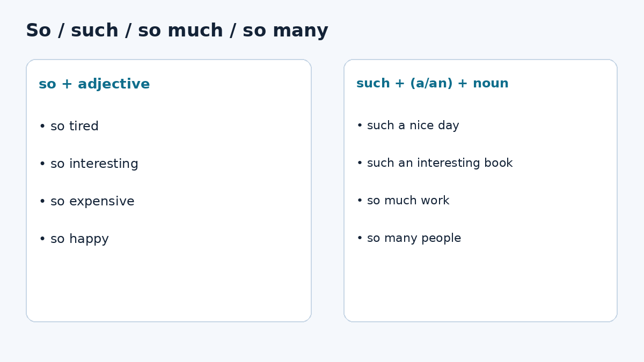
Task: Click the 'so many people' bullet
Action: tap(409, 239)
